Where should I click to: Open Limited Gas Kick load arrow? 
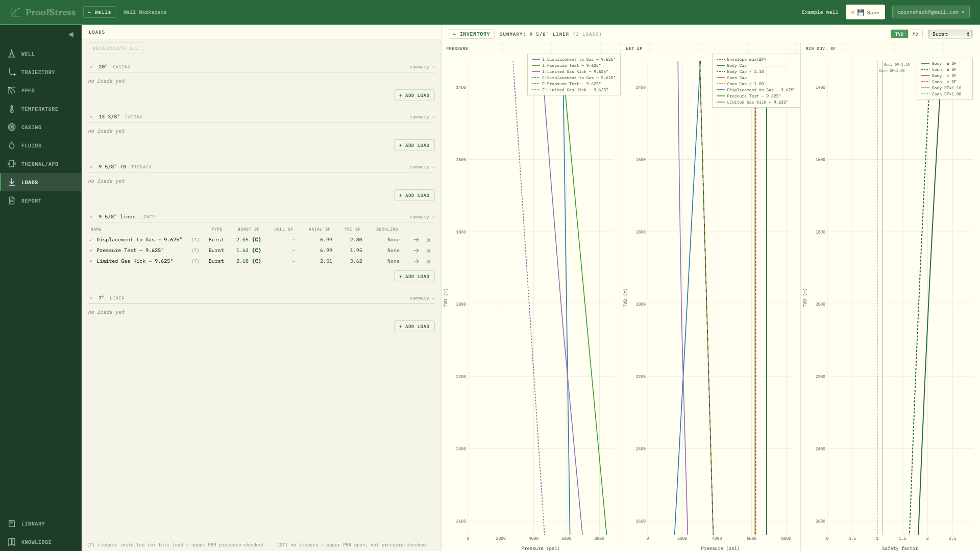(416, 261)
